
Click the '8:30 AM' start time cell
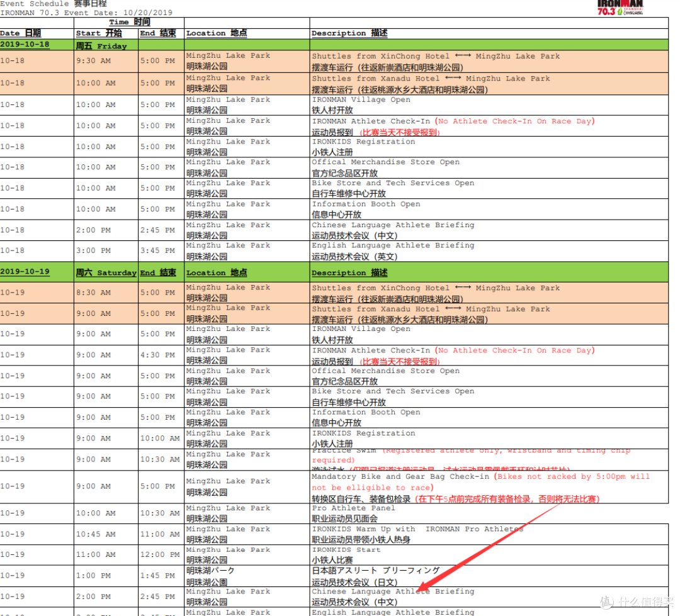point(93,293)
